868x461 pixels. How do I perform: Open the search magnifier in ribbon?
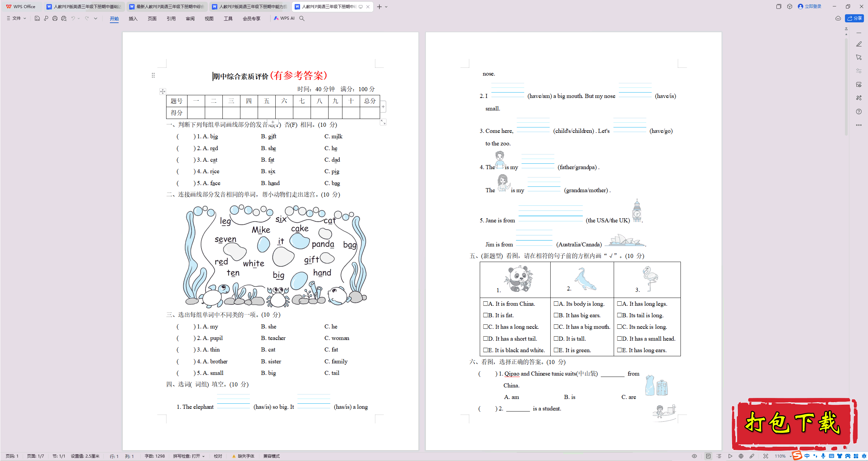(x=302, y=18)
